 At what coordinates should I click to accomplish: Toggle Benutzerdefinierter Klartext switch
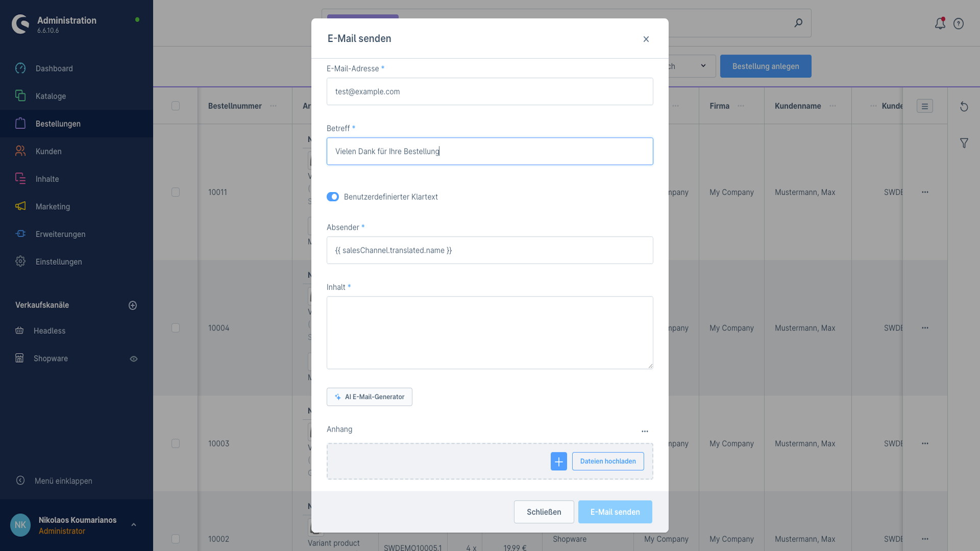click(x=333, y=197)
